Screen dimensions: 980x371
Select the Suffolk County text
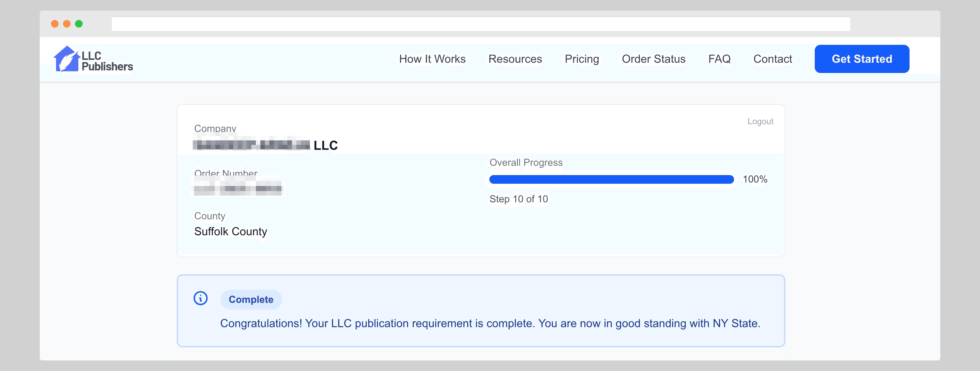(231, 231)
